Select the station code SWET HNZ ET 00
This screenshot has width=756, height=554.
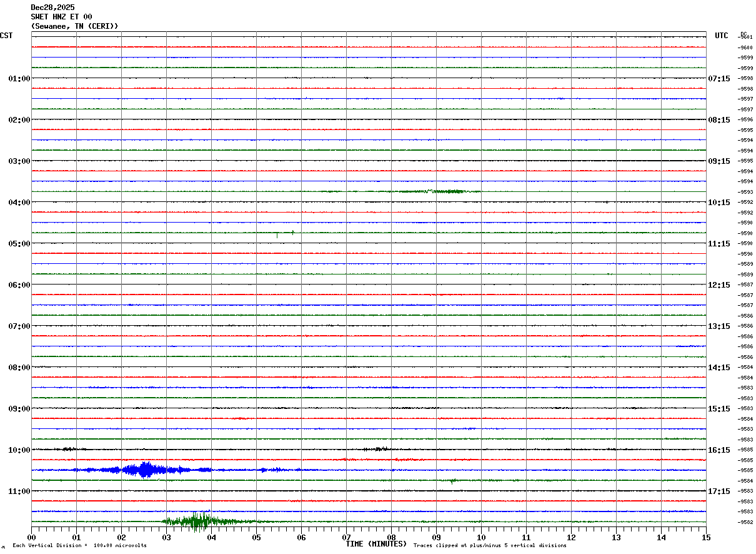(61, 17)
